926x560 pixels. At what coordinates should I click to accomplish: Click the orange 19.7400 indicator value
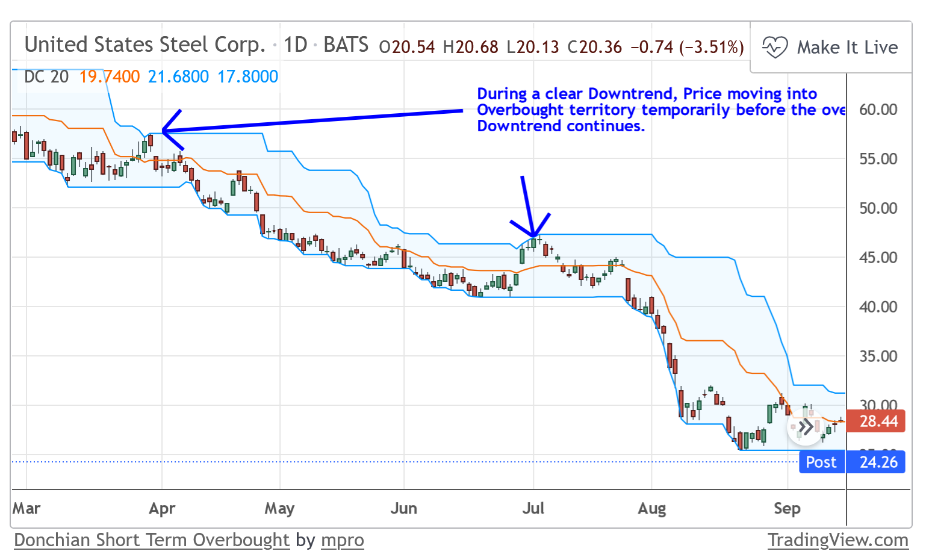click(110, 76)
